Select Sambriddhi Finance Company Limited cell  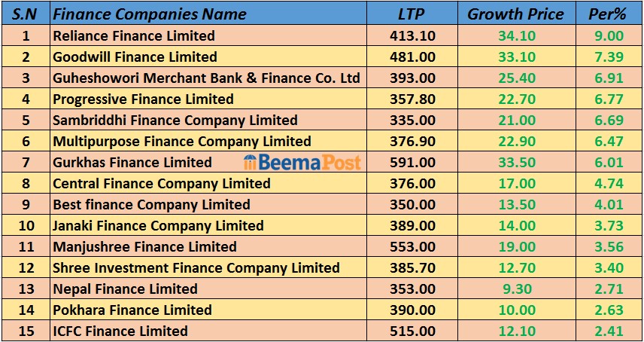(175, 120)
